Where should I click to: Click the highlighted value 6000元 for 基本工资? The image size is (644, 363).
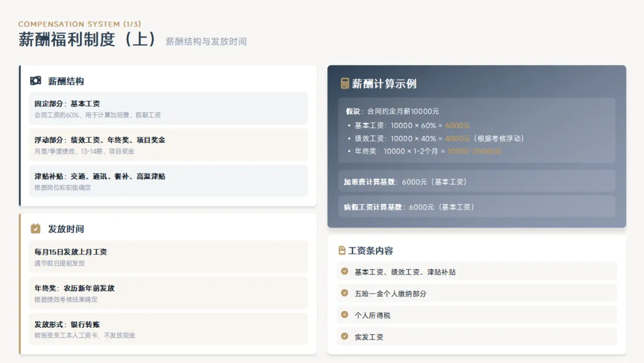pos(457,125)
